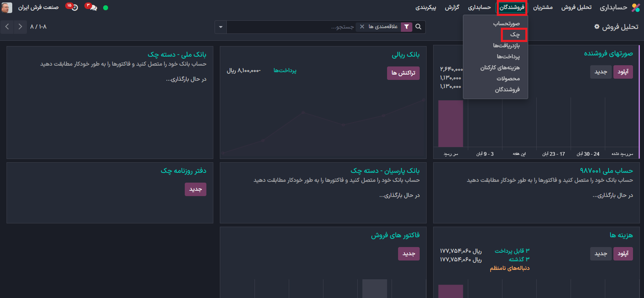Choose هزینه‌های کارکنان in the dropdown menu
This screenshot has height=298, width=644.
[500, 68]
